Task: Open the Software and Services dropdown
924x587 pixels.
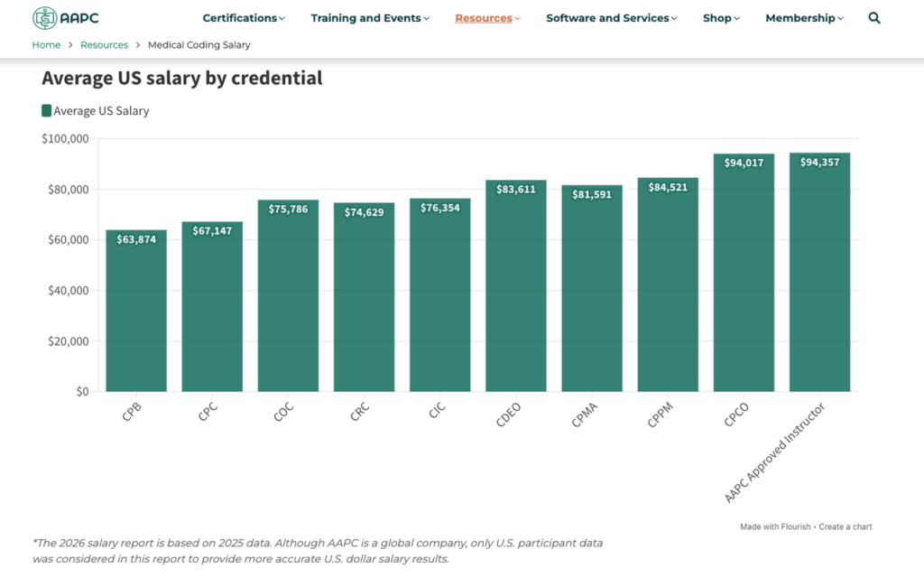Action: [607, 17]
